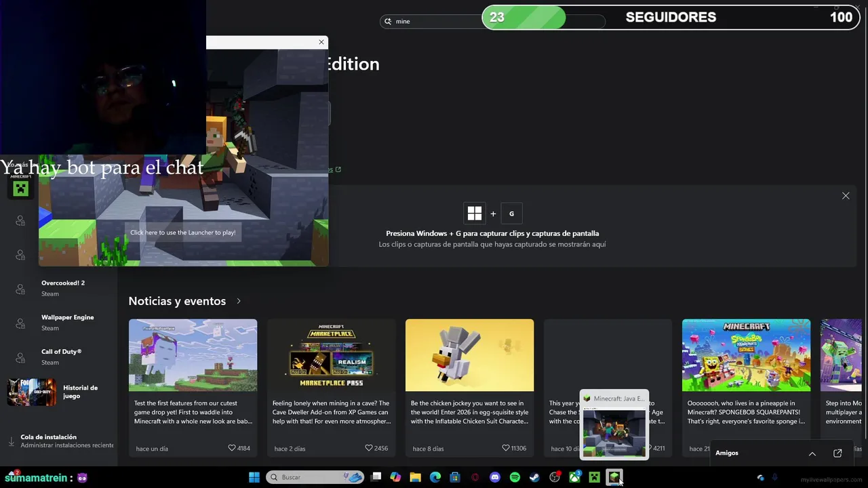Click 'Administrar instalaciones reciente' text
The width and height of the screenshot is (868, 488).
click(x=67, y=445)
